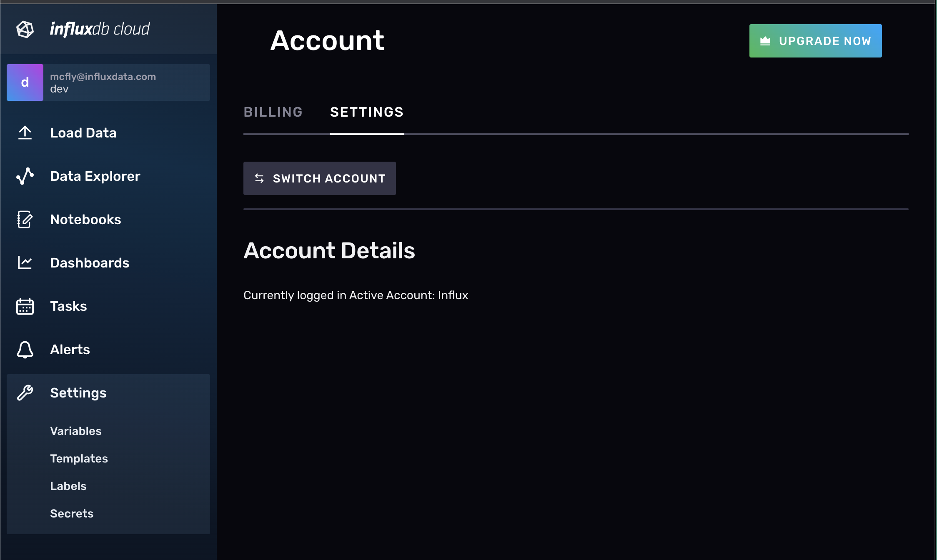Select the Settings tab
Viewport: 937px width, 560px height.
(366, 112)
